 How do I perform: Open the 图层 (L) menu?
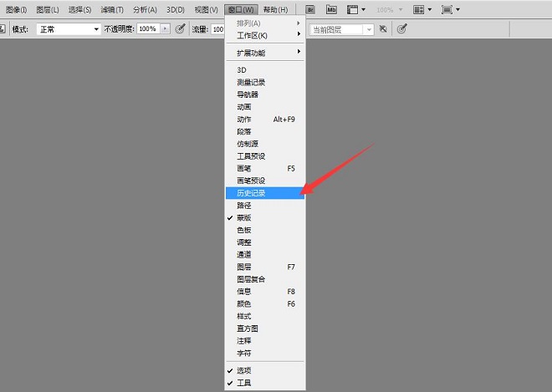pyautogui.click(x=48, y=10)
